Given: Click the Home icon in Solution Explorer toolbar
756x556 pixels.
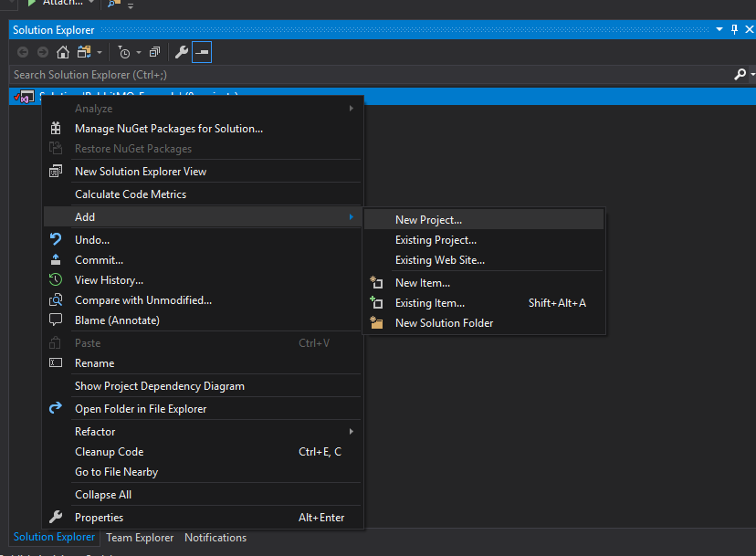Looking at the screenshot, I should pos(61,52).
